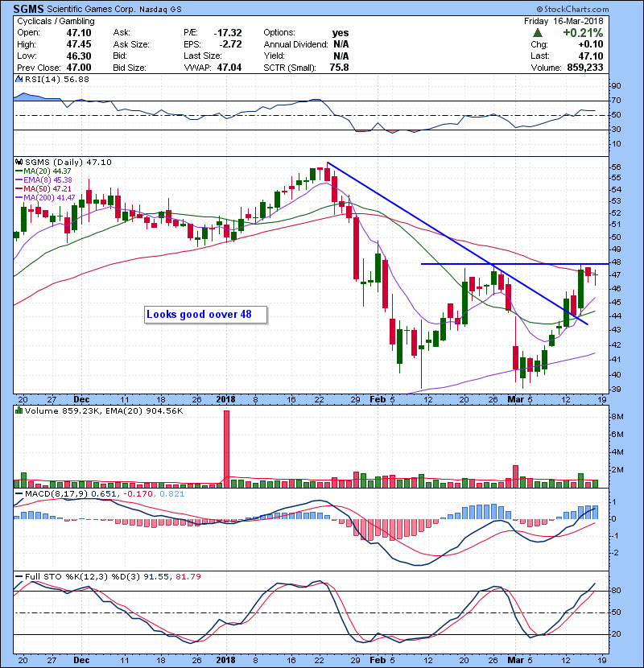The image size is (644, 668).
Task: Click the Volume 859.23K, EMA(20) 904.56K label
Action: click(x=104, y=411)
